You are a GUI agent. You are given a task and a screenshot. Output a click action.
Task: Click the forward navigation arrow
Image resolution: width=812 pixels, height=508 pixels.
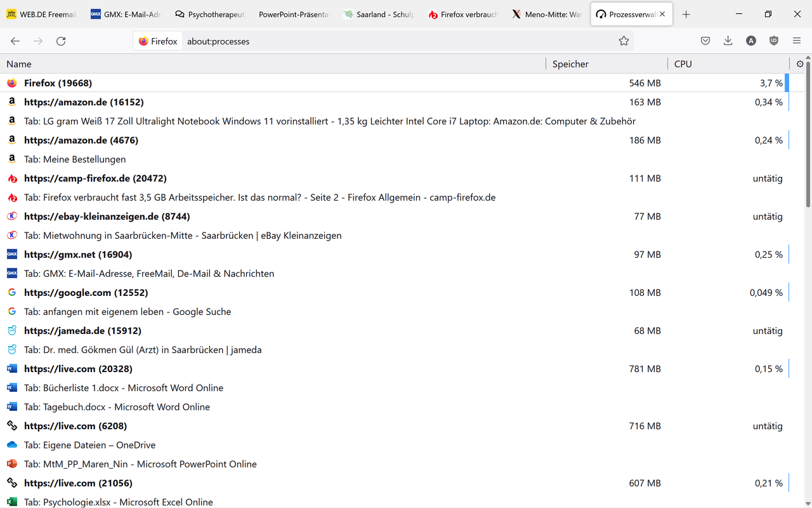click(x=38, y=41)
